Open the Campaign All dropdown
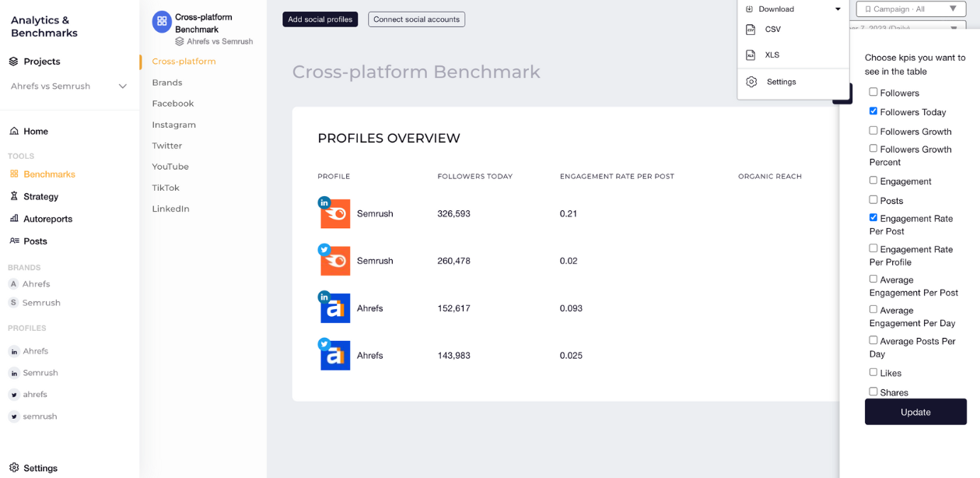This screenshot has width=980, height=478. [x=911, y=9]
